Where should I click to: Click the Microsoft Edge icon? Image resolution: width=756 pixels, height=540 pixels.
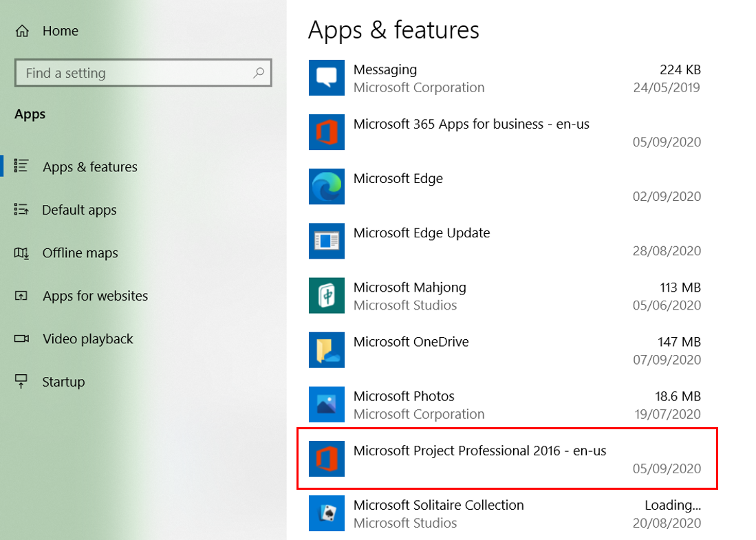coord(327,186)
